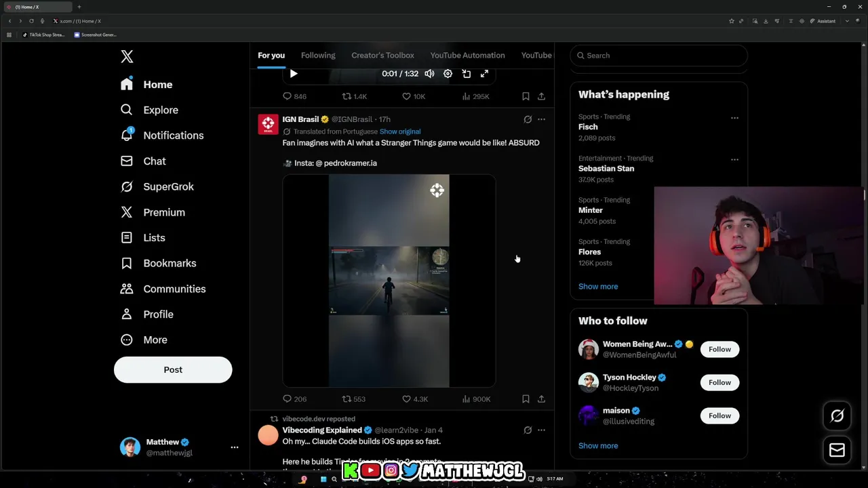The height and width of the screenshot is (488, 868).
Task: Open floating messages envelope button
Action: (x=837, y=450)
